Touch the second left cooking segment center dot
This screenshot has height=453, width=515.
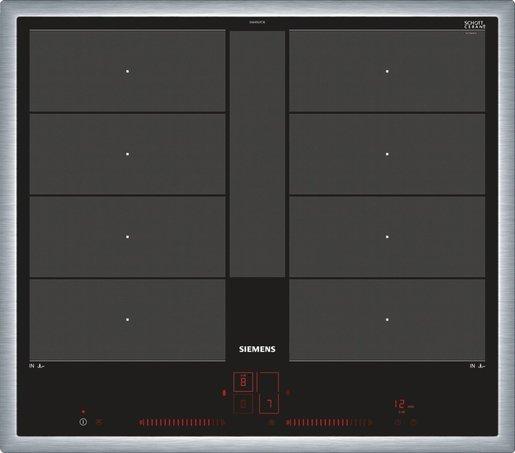point(127,154)
